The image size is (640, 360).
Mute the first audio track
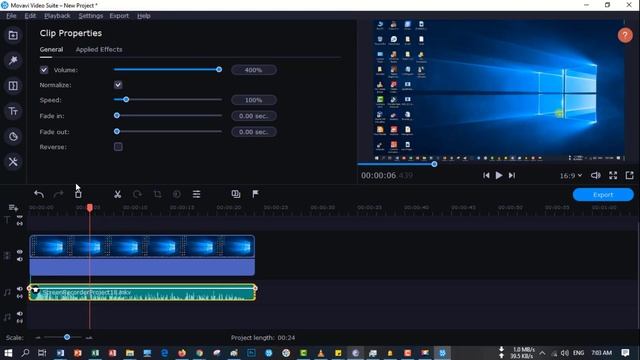(x=20, y=289)
